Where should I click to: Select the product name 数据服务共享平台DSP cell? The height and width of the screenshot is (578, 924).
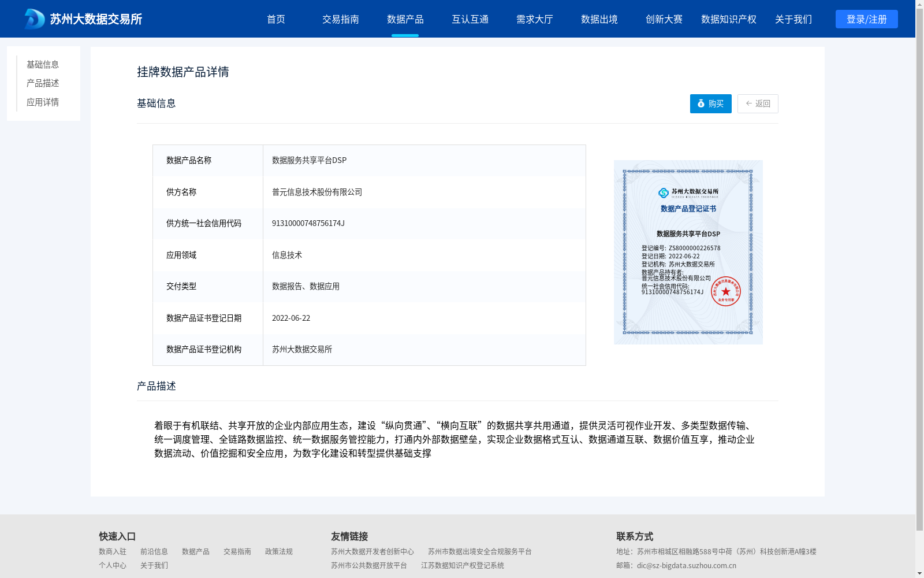[424, 160]
